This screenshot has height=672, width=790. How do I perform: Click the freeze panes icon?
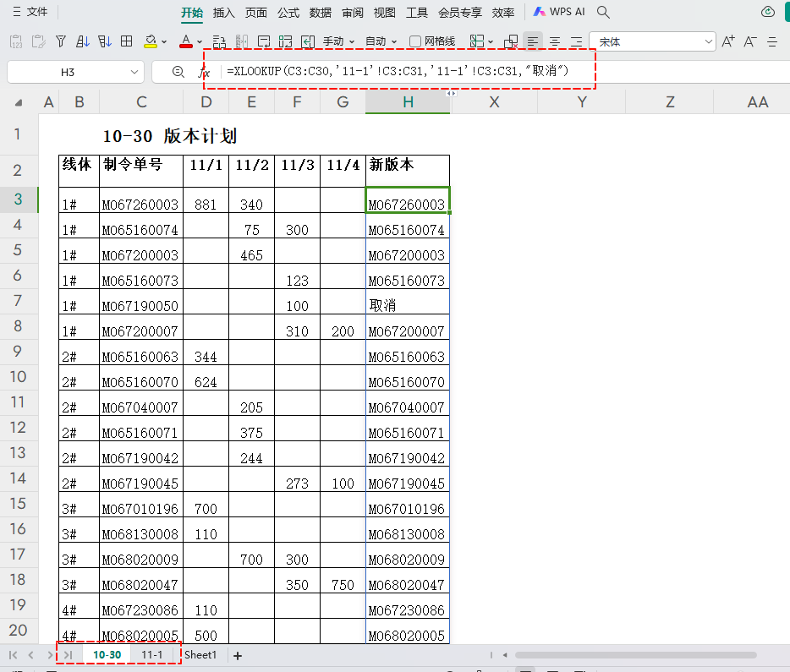point(476,41)
